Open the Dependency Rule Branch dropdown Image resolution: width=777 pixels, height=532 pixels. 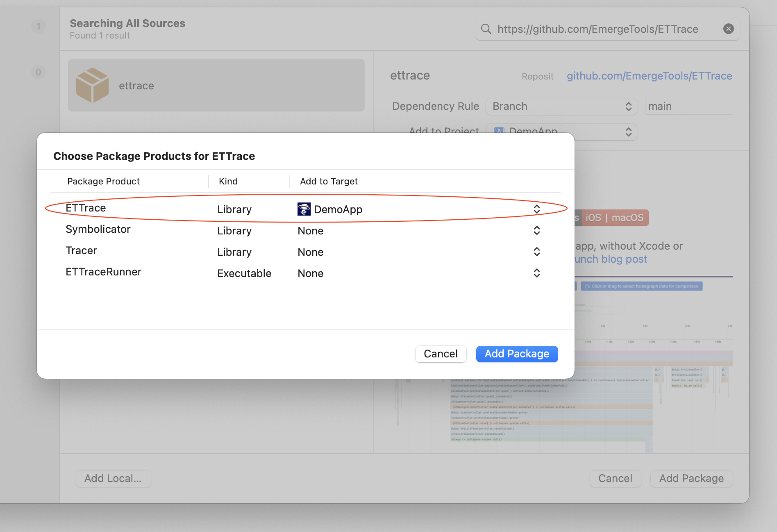pos(561,106)
